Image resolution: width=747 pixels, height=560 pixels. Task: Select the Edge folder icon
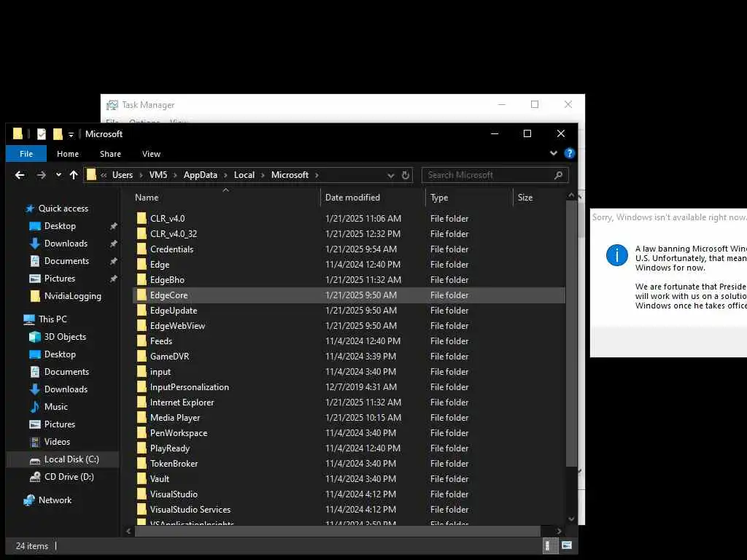coord(142,264)
